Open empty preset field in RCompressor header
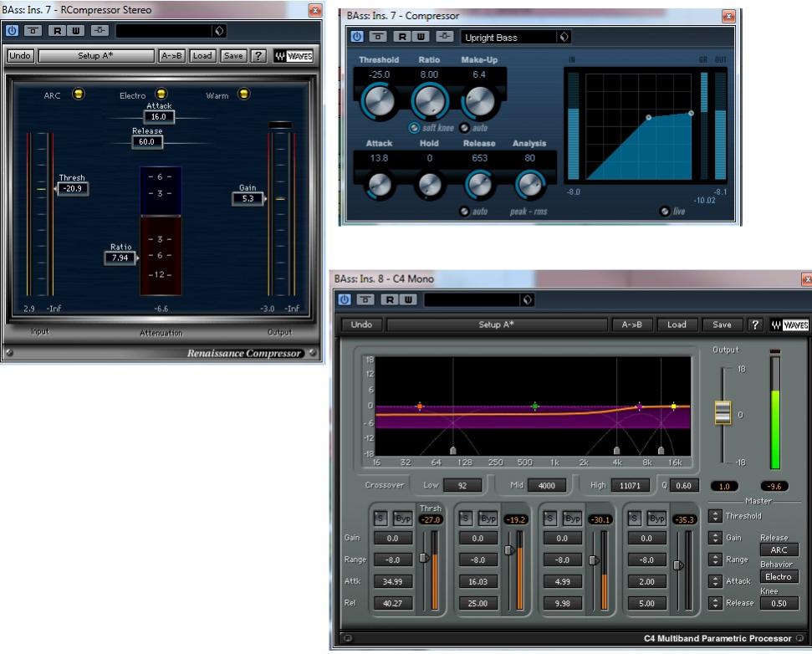812x654 pixels. tap(164, 31)
